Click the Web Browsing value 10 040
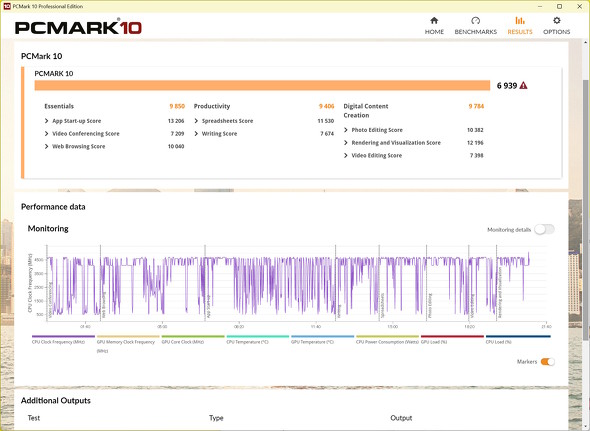This screenshot has height=431, width=590. [176, 146]
